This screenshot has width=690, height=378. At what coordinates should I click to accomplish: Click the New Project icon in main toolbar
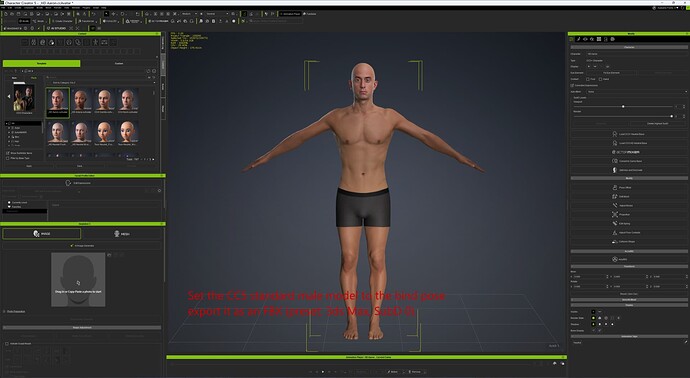coord(6,14)
